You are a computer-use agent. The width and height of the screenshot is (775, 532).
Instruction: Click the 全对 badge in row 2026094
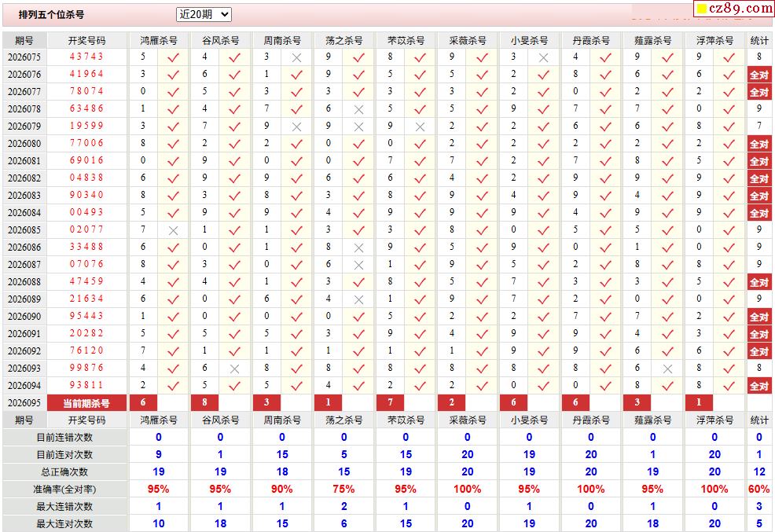point(758,386)
